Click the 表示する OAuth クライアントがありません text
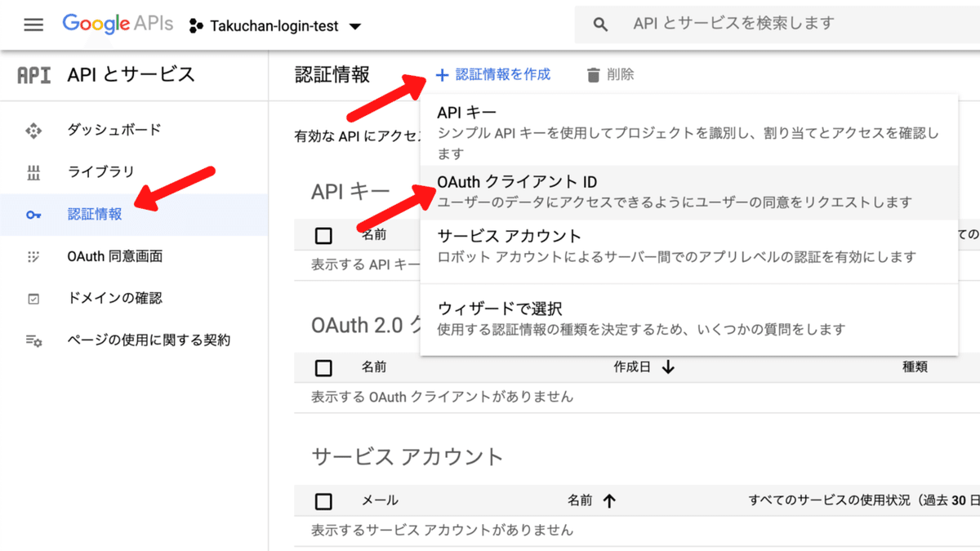 pos(442,397)
